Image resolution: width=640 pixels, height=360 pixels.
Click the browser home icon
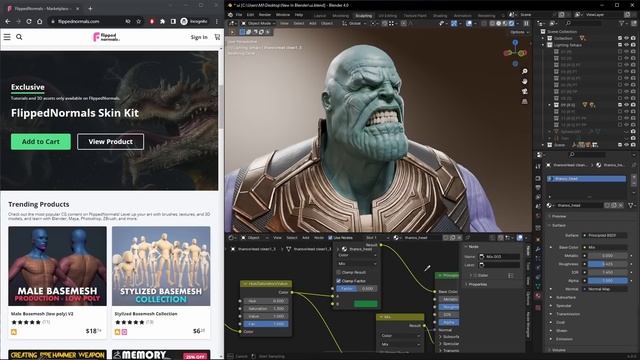[40, 21]
